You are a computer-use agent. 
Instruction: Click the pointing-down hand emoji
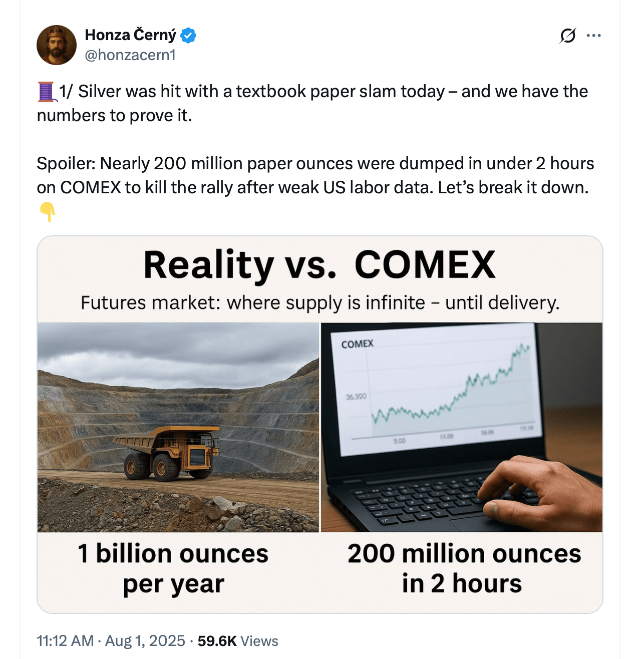(x=48, y=212)
